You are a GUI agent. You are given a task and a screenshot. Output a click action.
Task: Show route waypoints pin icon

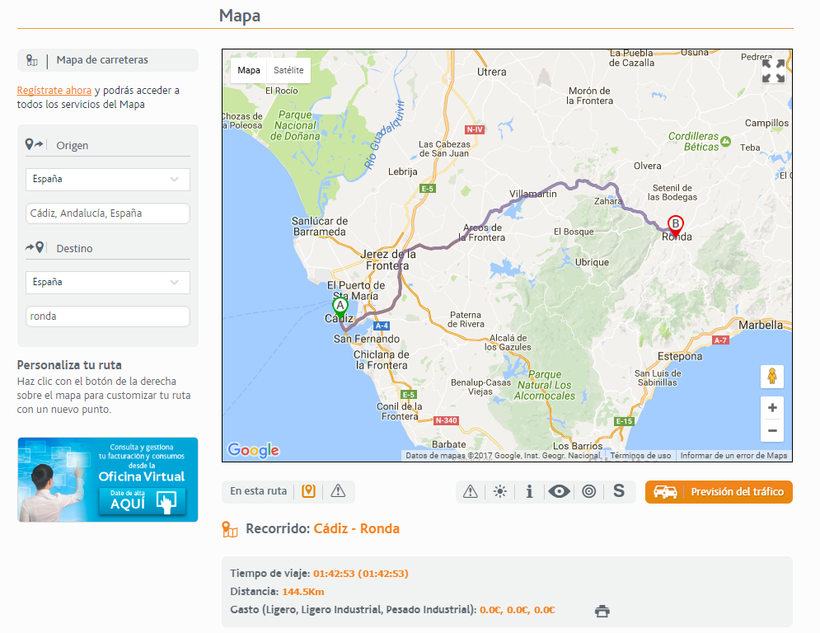pyautogui.click(x=309, y=491)
